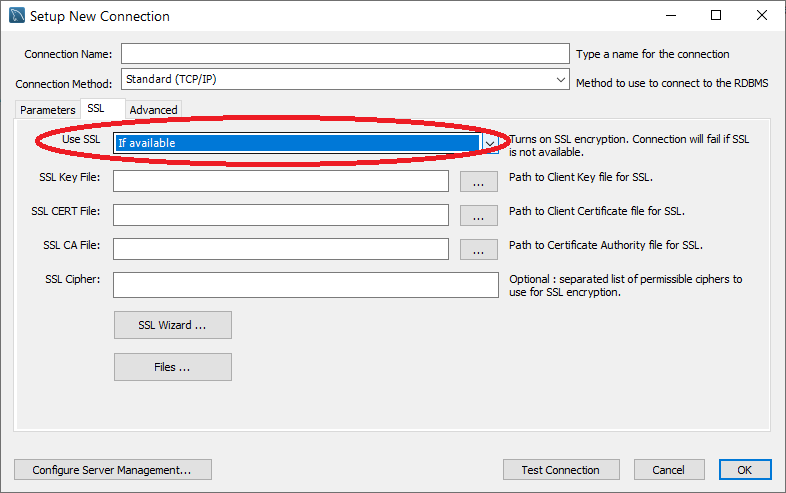Click the Connection Name text field
The height and width of the screenshot is (493, 786).
344,54
